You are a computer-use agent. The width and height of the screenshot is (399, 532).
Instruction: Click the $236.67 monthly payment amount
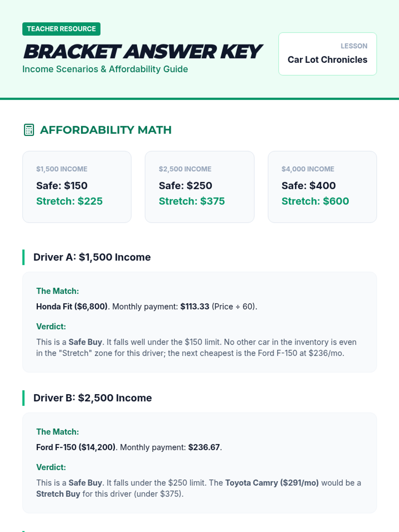tap(204, 447)
